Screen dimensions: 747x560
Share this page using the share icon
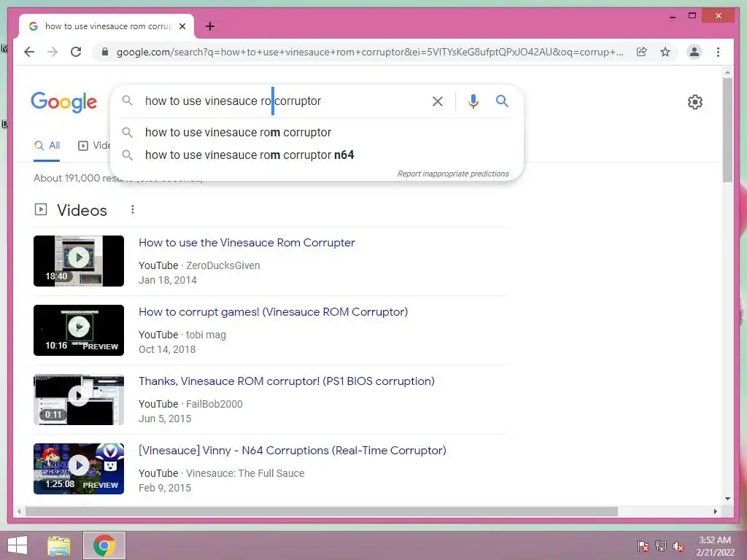tap(642, 52)
